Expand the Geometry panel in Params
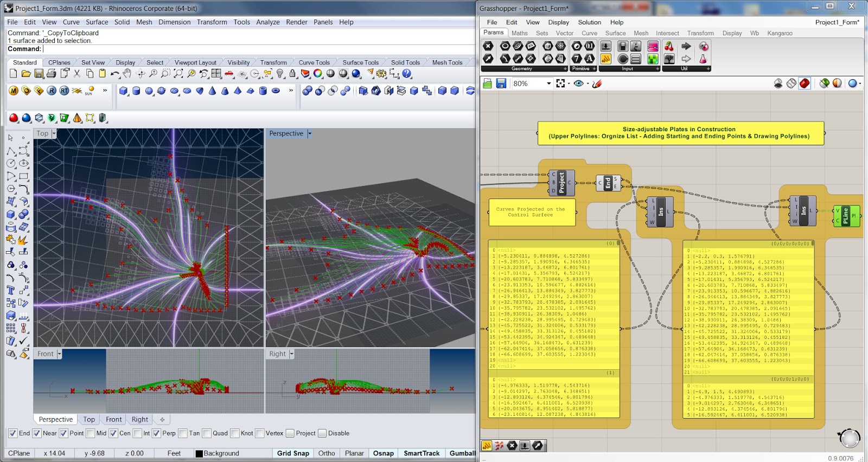 [x=565, y=69]
